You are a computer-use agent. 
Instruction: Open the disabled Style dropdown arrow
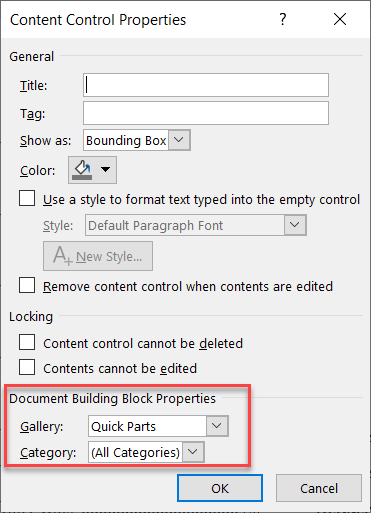click(x=295, y=225)
